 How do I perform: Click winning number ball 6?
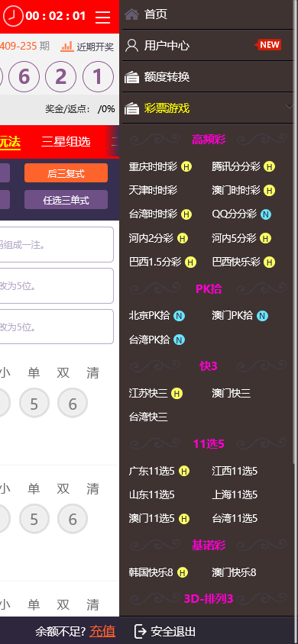point(24,76)
